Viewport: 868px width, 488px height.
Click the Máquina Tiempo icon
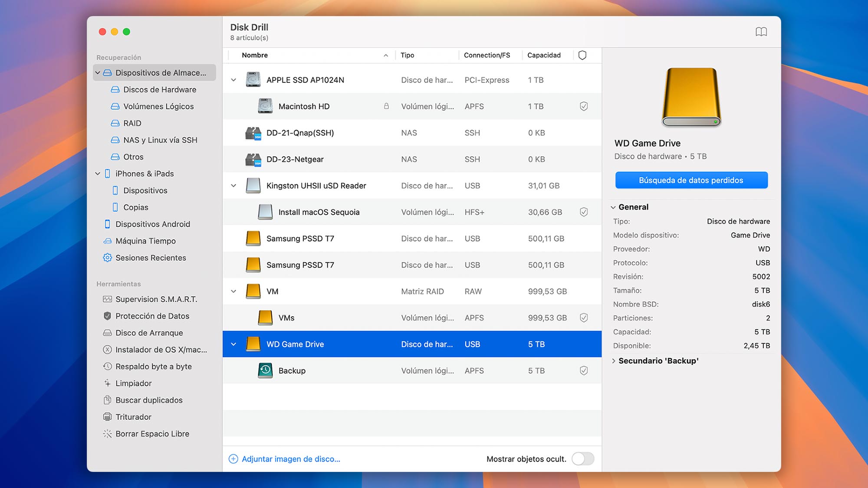106,241
